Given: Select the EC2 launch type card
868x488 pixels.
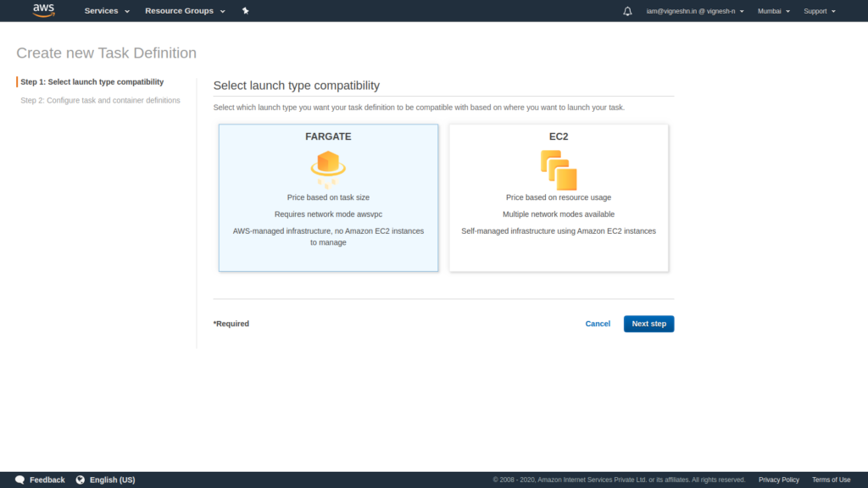Looking at the screenshot, I should click(x=559, y=197).
